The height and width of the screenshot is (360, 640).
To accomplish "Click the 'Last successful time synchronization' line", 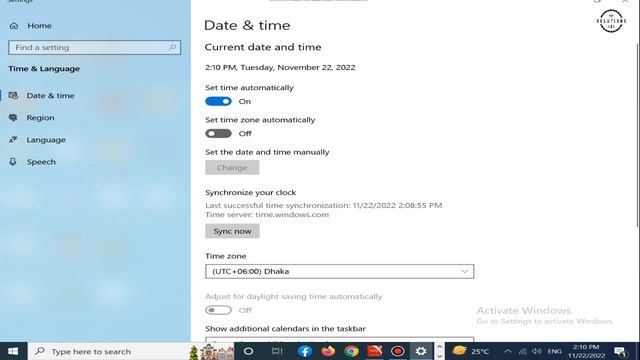I will coord(324,205).
